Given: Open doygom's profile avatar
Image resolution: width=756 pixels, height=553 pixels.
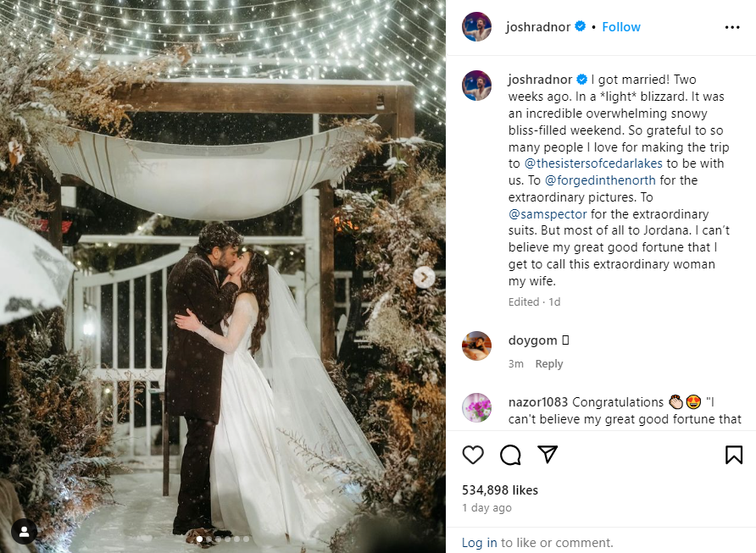Looking at the screenshot, I should coord(476,346).
